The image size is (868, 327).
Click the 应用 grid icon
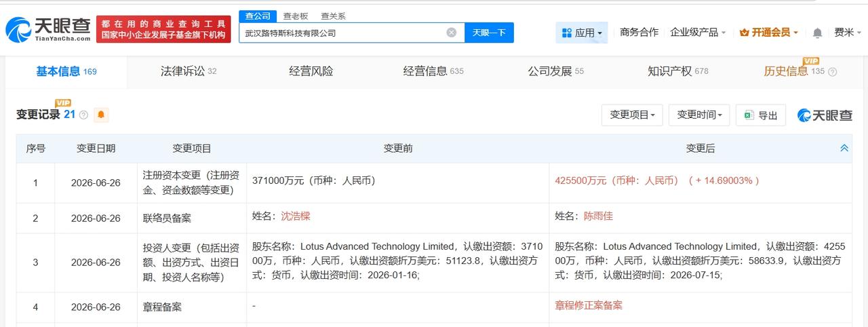(x=567, y=33)
